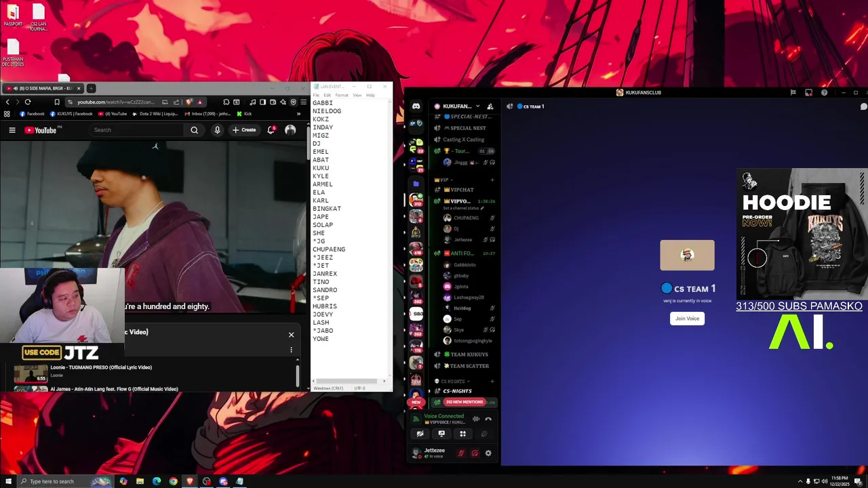Open CS-NIGHTS text channel

click(x=465, y=391)
